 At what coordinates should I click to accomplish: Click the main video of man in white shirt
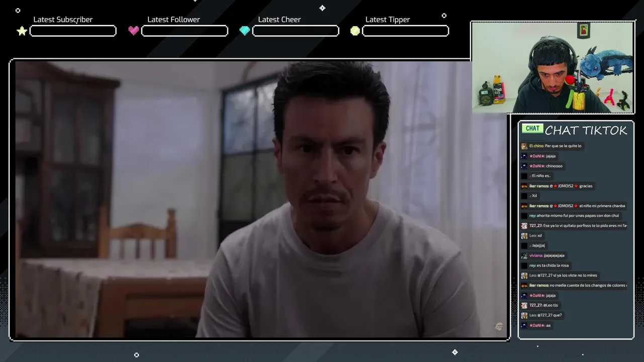pos(261,199)
